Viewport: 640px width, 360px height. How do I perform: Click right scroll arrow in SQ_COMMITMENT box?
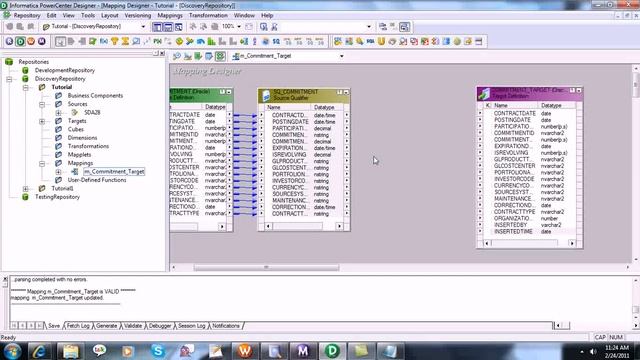click(x=339, y=226)
